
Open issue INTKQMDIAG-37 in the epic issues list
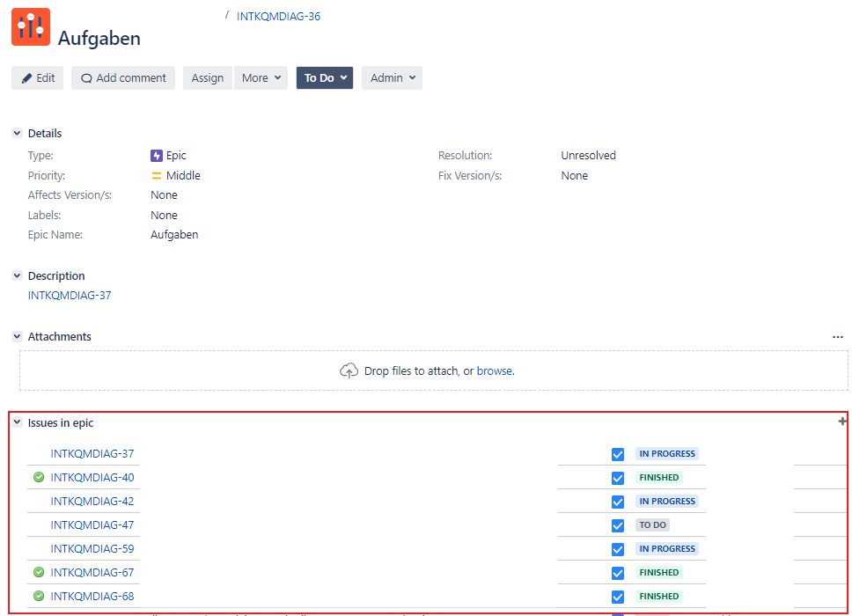coord(92,453)
